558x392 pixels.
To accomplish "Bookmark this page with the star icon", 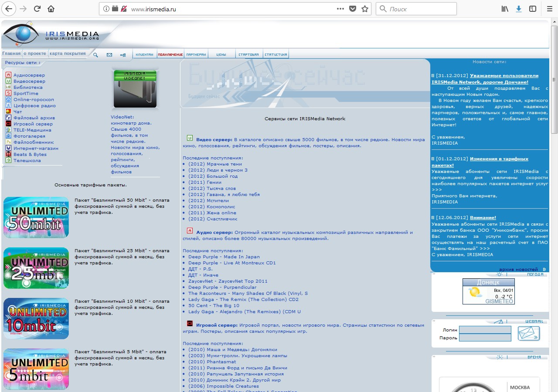I will [365, 9].
